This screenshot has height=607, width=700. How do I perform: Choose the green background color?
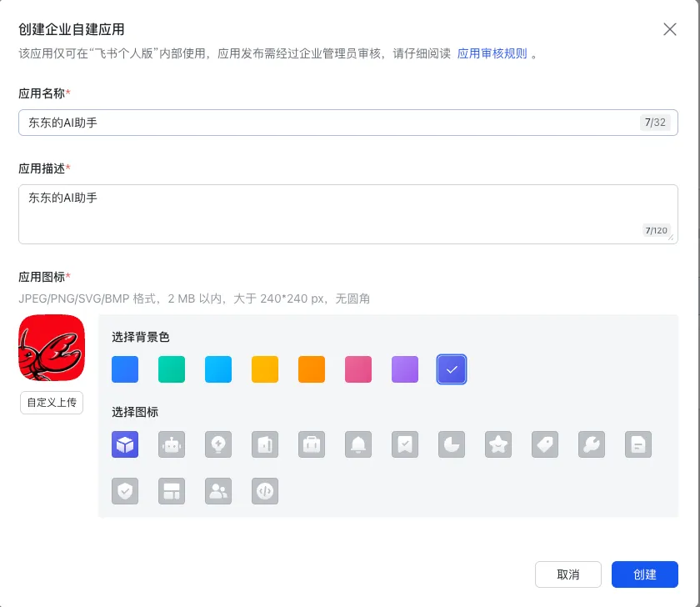(172, 369)
